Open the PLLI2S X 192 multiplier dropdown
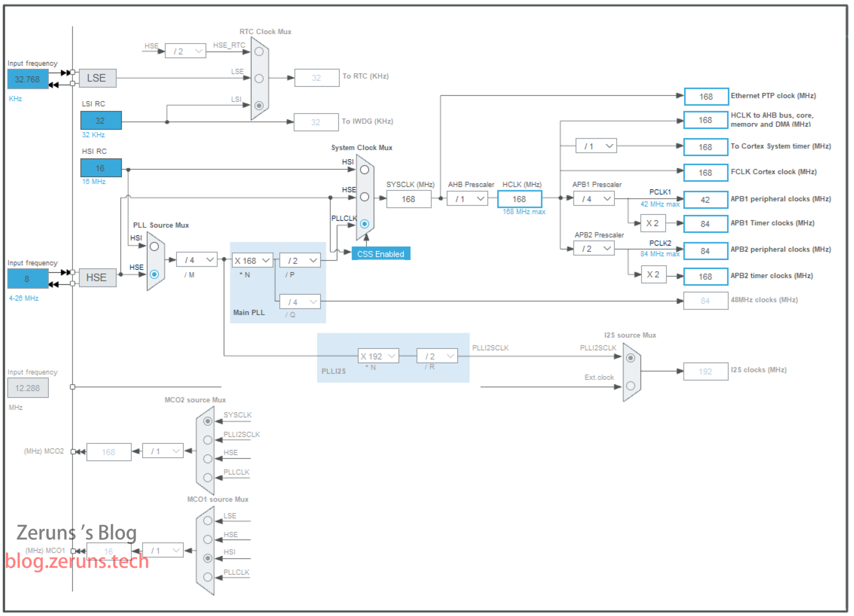Screen dimensions: 854x616 pyautogui.click(x=378, y=356)
